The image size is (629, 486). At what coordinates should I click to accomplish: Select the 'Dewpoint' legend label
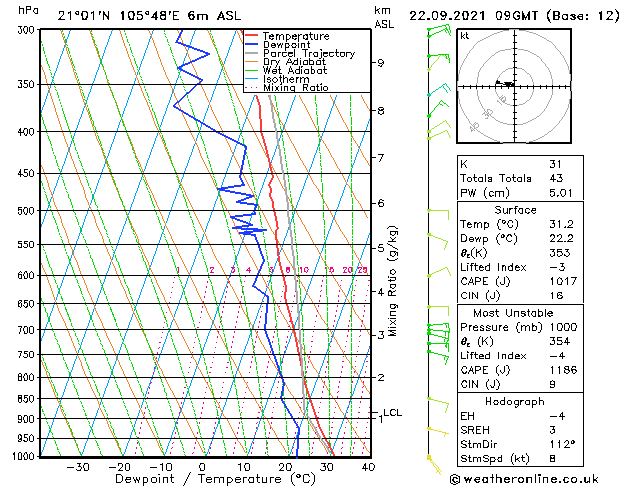pos(286,45)
